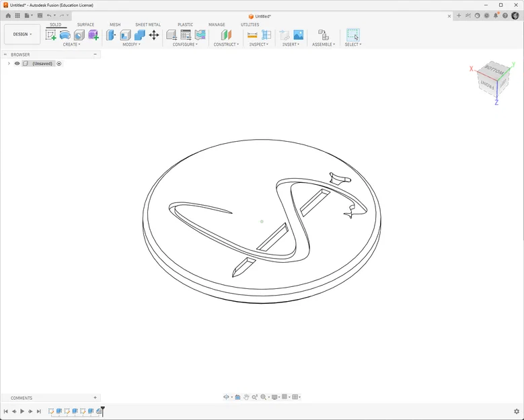Expand the Unsaved component tree node
Viewport: 524px width, 420px height.
coord(9,63)
